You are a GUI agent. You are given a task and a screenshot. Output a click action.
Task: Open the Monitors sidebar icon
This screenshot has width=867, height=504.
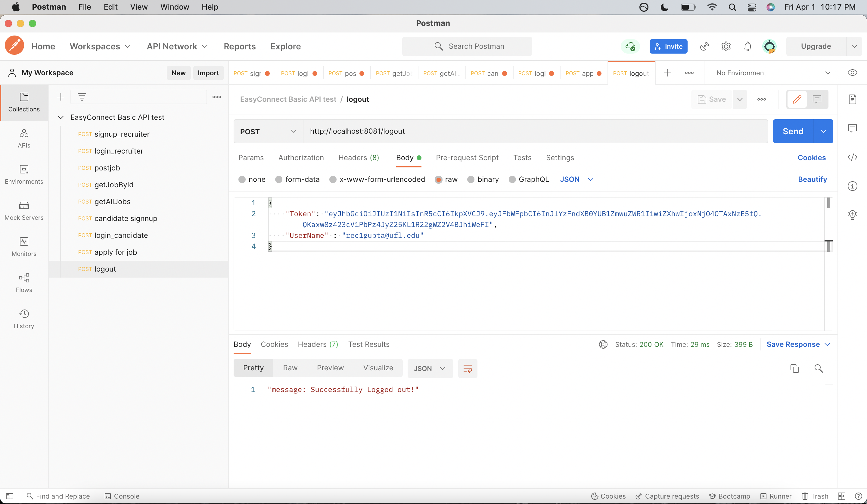click(24, 247)
